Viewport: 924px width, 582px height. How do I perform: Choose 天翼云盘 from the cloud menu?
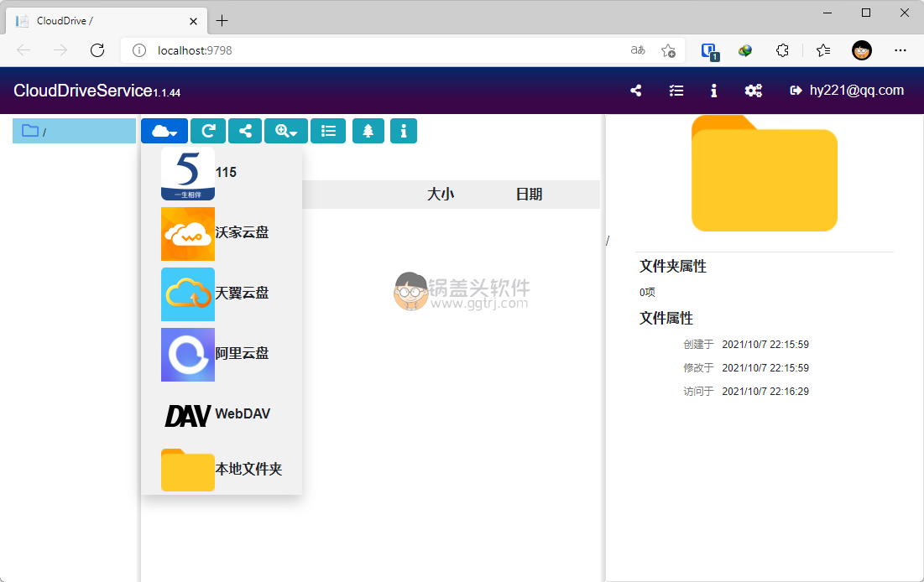coord(222,294)
